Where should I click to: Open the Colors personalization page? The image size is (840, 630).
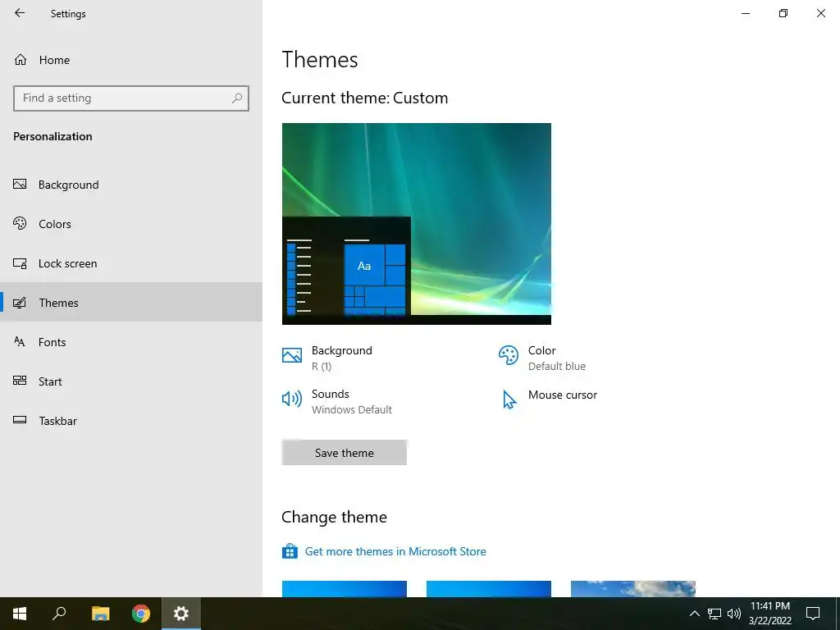pos(131,224)
